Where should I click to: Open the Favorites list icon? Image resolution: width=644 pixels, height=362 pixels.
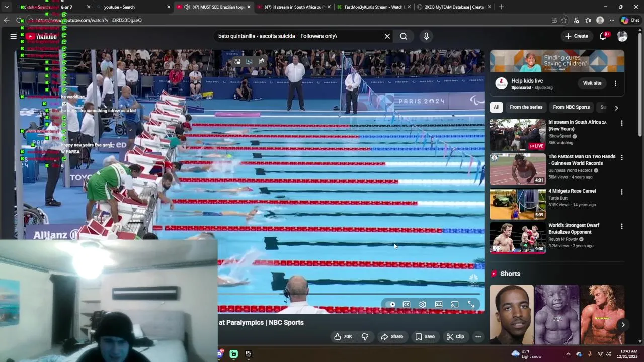pyautogui.click(x=588, y=20)
